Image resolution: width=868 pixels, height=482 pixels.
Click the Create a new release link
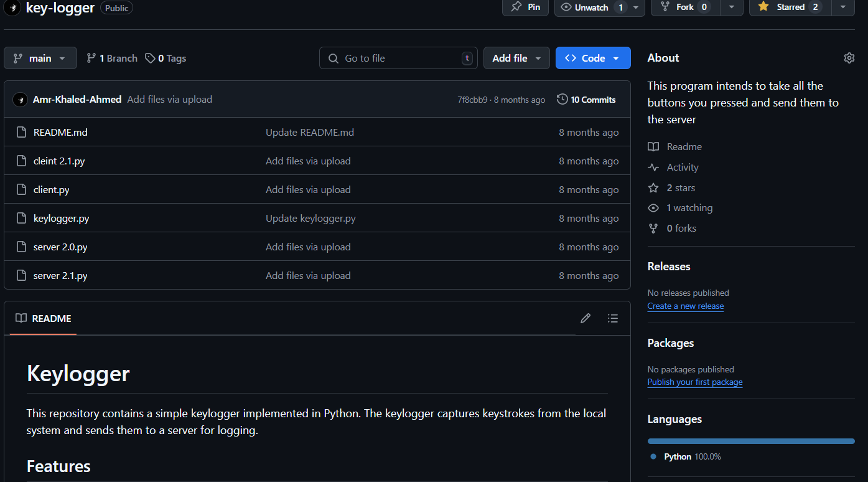point(685,306)
